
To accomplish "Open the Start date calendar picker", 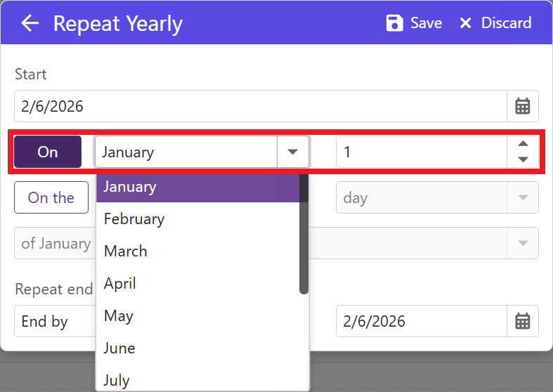I will [x=523, y=106].
